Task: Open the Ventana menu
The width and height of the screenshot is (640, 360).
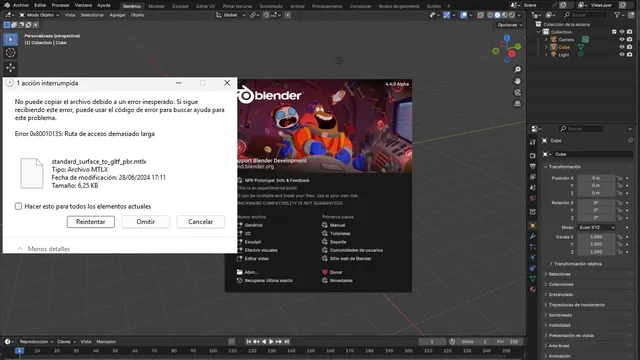Action: pos(83,5)
